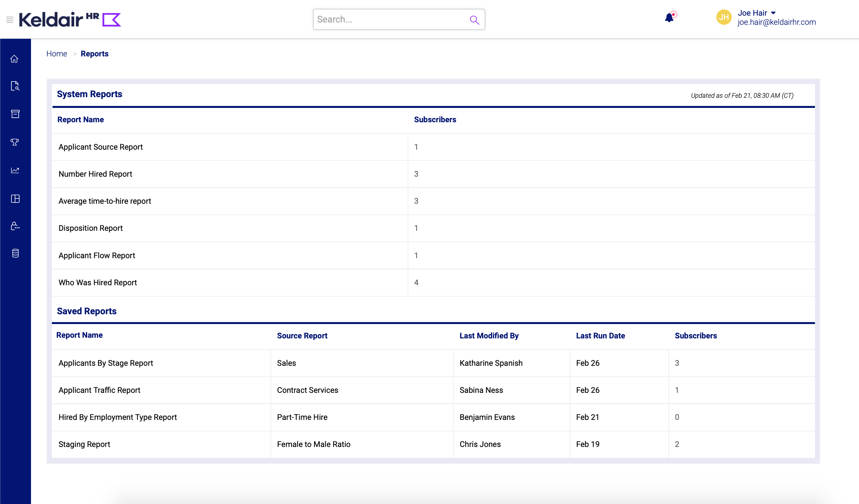Image resolution: width=859 pixels, height=504 pixels.
Task: Select the trophy icon in sidebar
Action: 15,142
